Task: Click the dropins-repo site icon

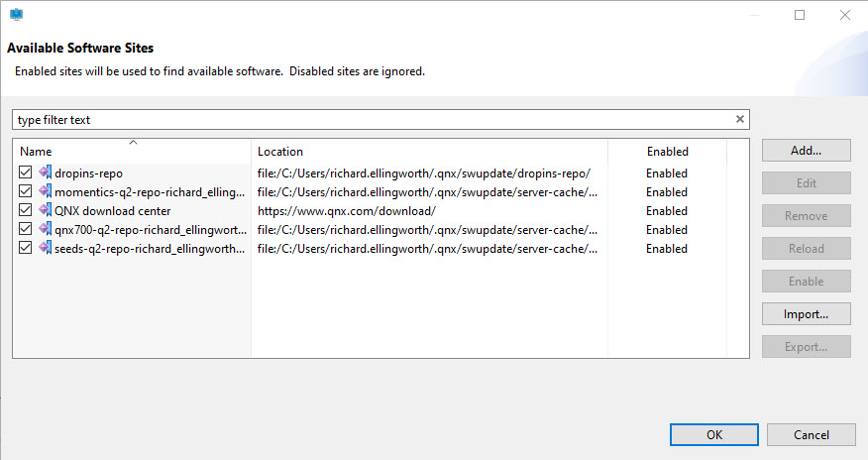Action: (45, 172)
